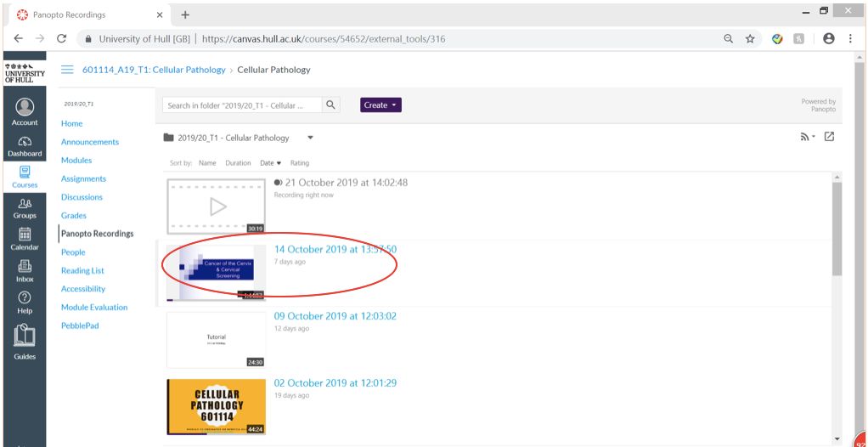Screen dimensions: 868x447
Task: Open the Home course menu item
Action: tap(72, 123)
